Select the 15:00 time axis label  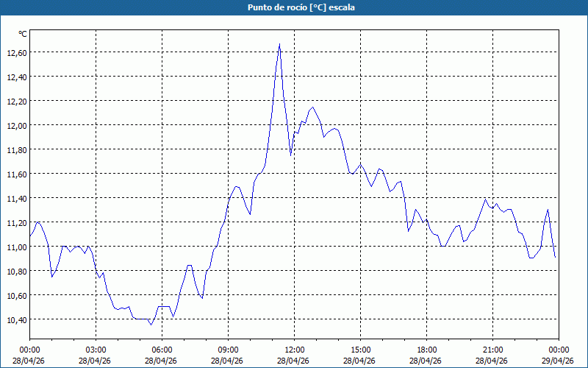point(360,350)
